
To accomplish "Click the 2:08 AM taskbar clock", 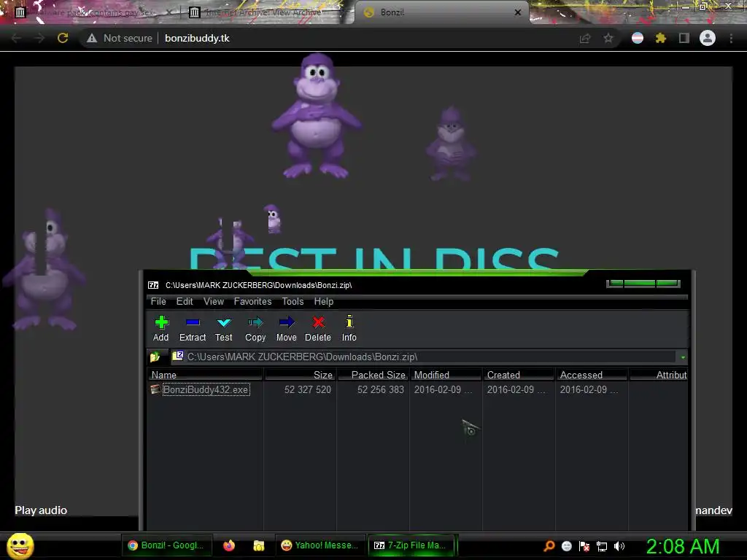I will click(683, 545).
